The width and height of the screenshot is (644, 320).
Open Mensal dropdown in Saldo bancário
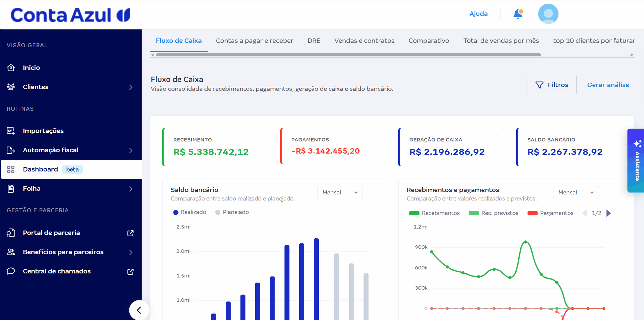[x=340, y=192]
